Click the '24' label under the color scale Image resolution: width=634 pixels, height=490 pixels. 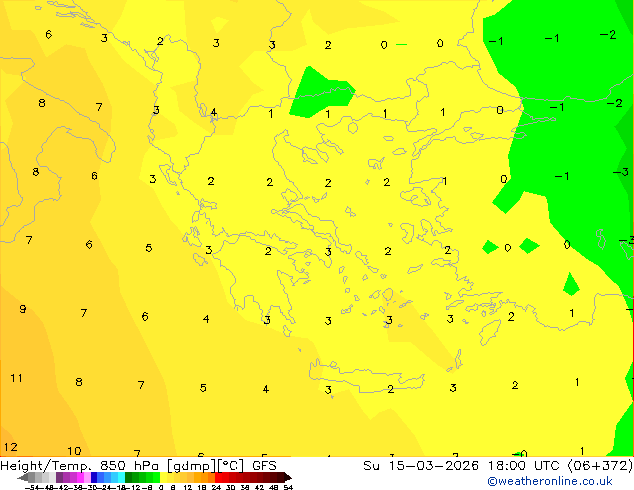click(x=216, y=487)
